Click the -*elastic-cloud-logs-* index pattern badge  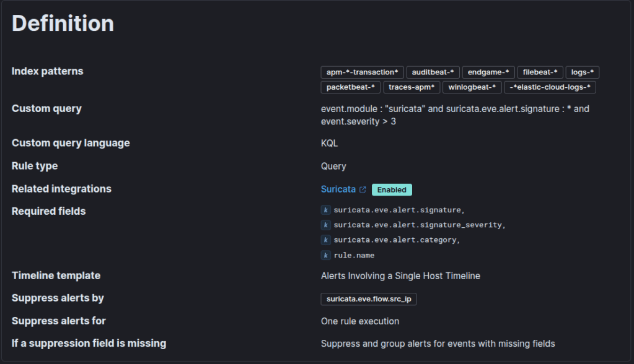tap(550, 87)
